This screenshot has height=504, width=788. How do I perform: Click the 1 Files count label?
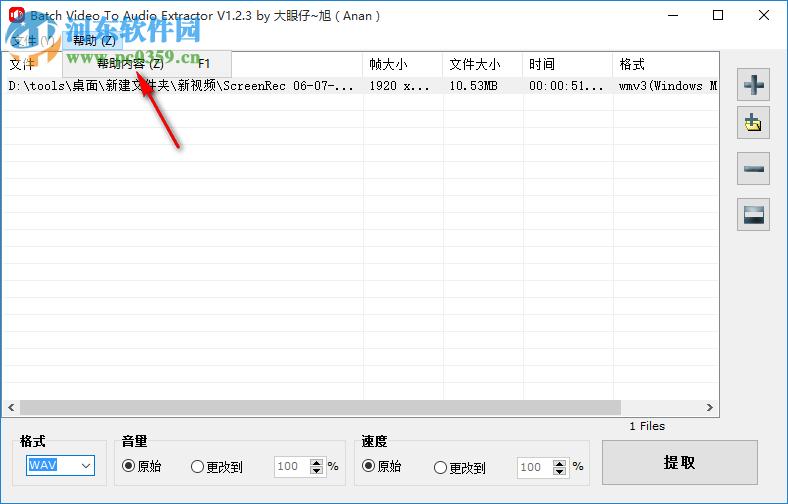pos(647,426)
